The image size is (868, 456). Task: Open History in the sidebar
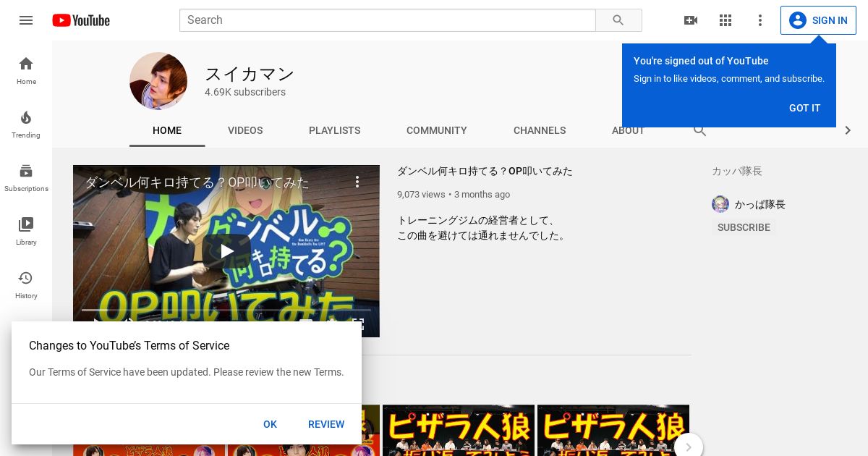tap(26, 284)
